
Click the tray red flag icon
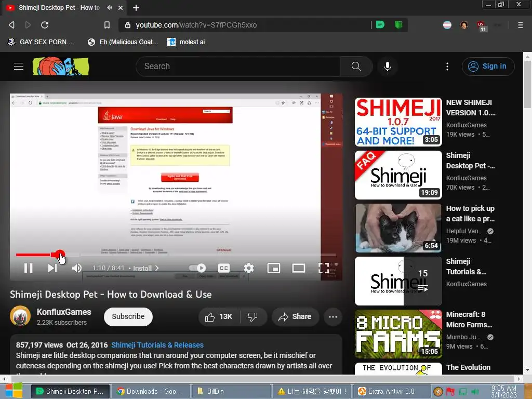point(450,392)
